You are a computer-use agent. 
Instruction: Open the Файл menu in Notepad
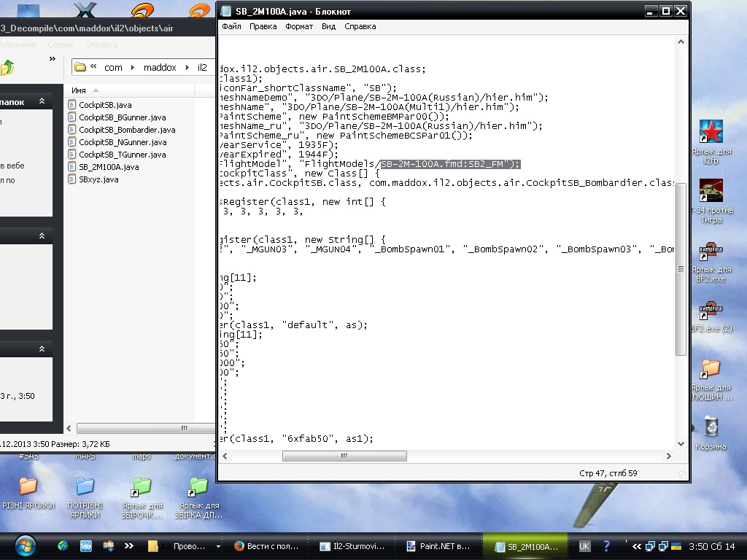coord(231,27)
